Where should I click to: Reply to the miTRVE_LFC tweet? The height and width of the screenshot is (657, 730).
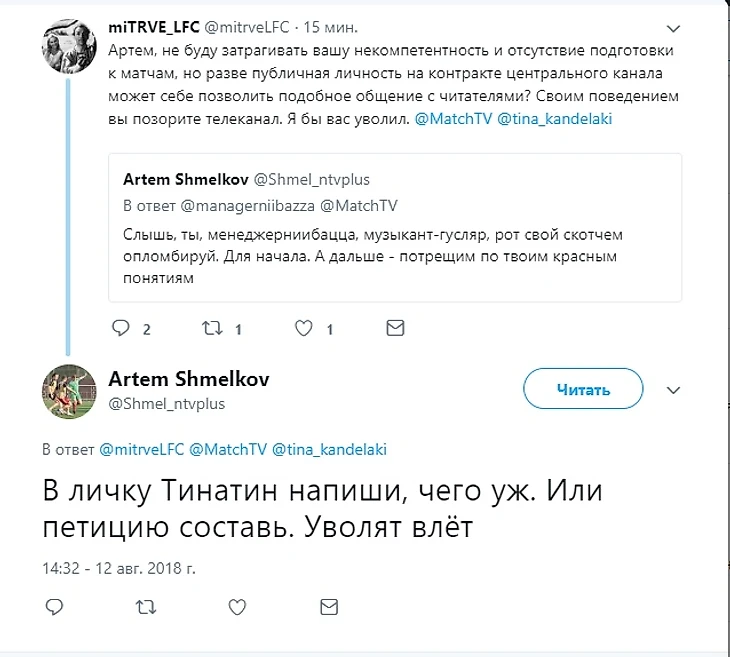click(x=121, y=328)
